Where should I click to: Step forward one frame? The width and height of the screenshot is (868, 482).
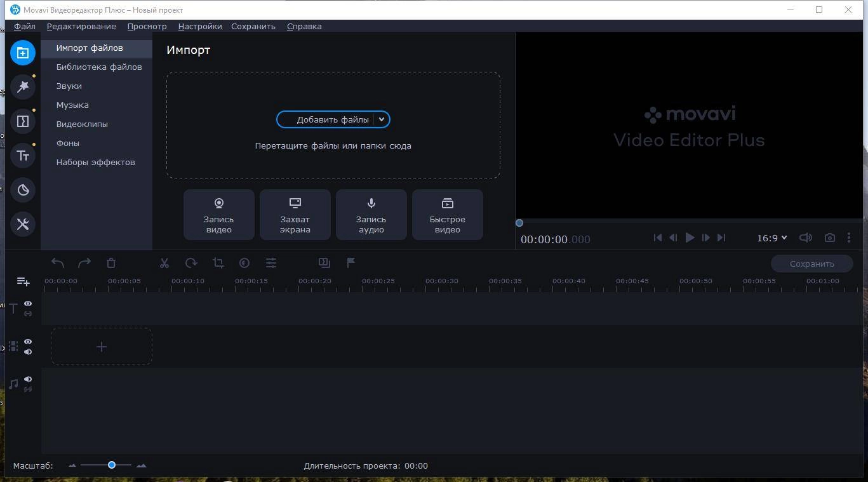pyautogui.click(x=705, y=238)
